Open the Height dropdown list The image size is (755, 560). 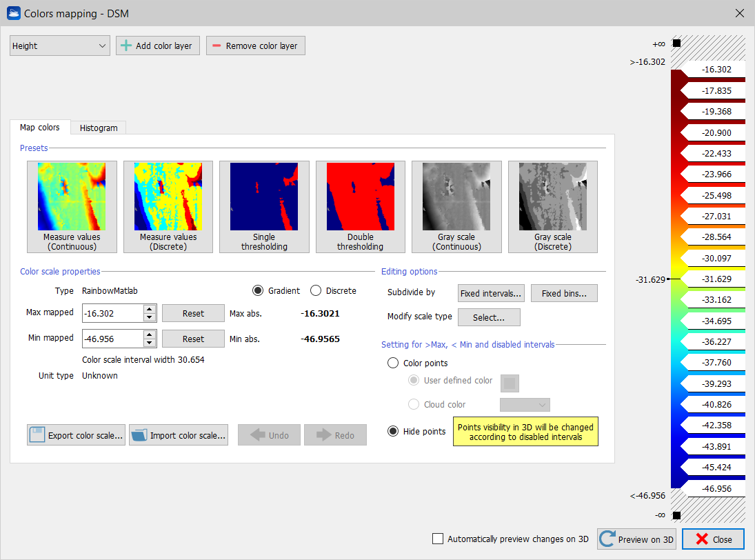pos(59,46)
